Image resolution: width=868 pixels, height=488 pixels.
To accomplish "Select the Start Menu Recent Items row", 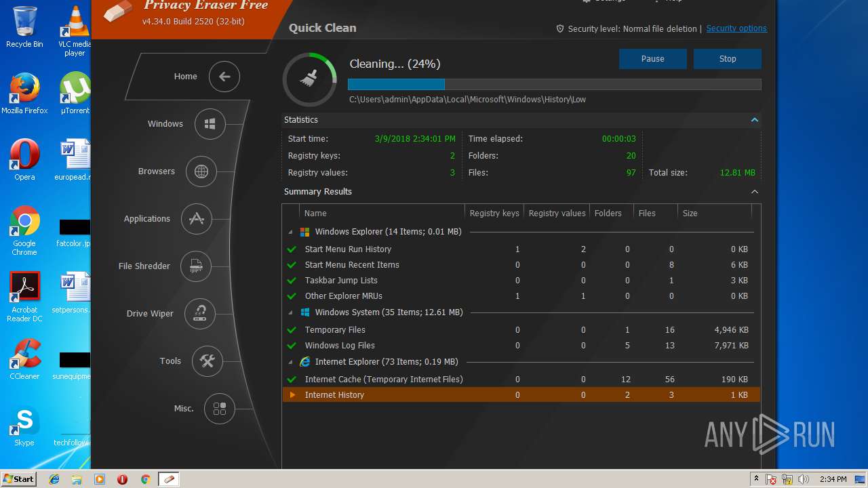I will coord(521,265).
